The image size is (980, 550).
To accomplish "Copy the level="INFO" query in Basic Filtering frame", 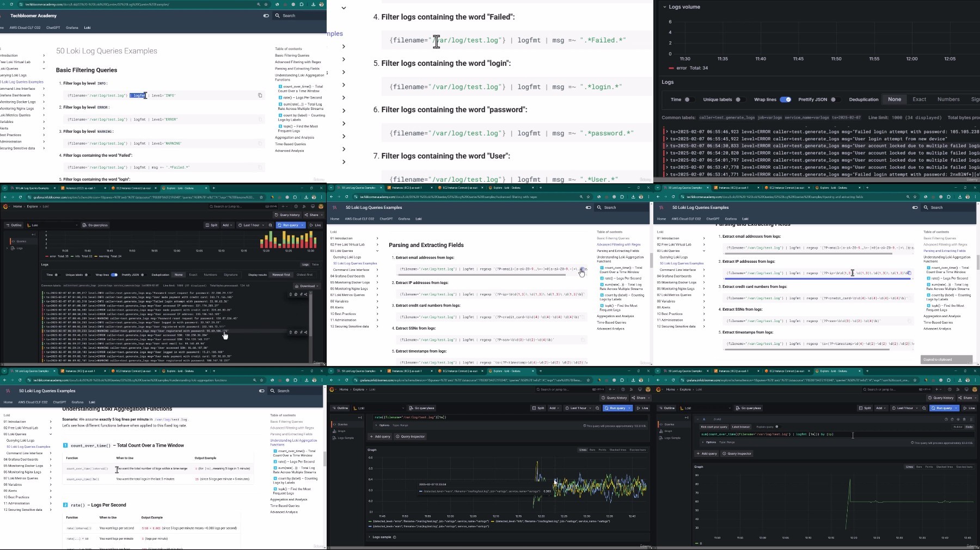I will [260, 95].
